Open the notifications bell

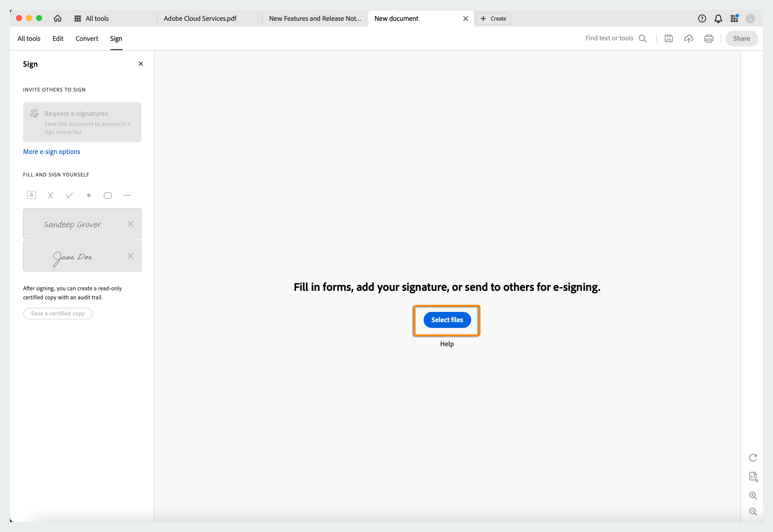click(718, 19)
